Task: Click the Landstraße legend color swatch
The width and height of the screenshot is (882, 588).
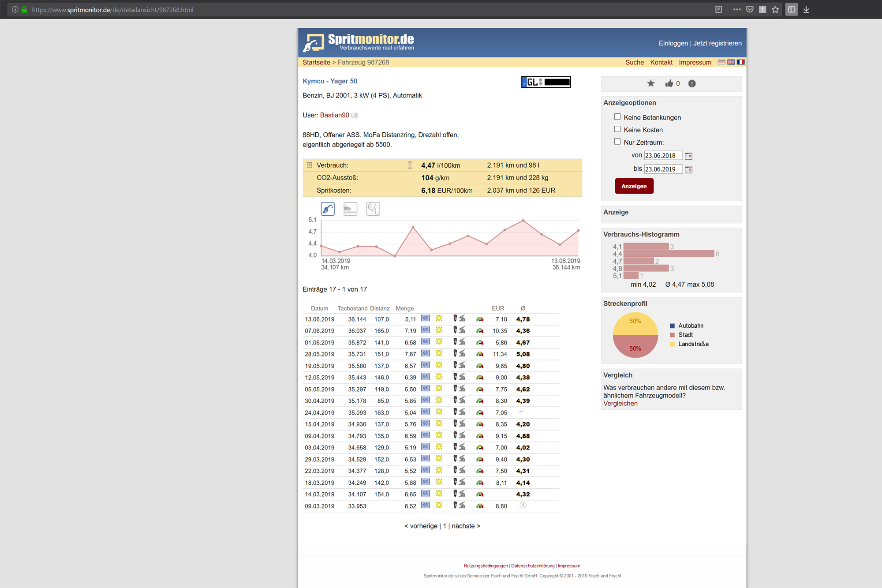Action: [x=672, y=345]
